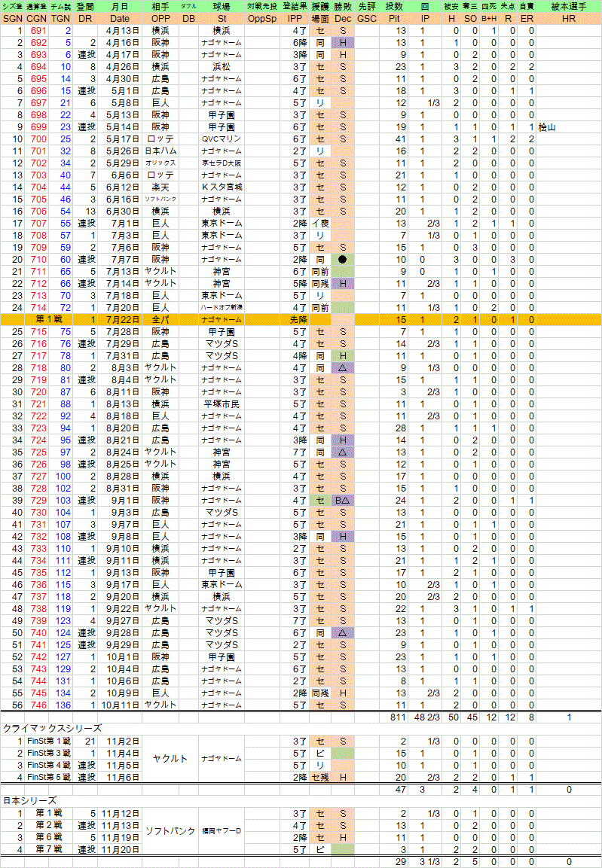Click the CGN column header
This screenshot has height=868, width=602.
point(37,19)
